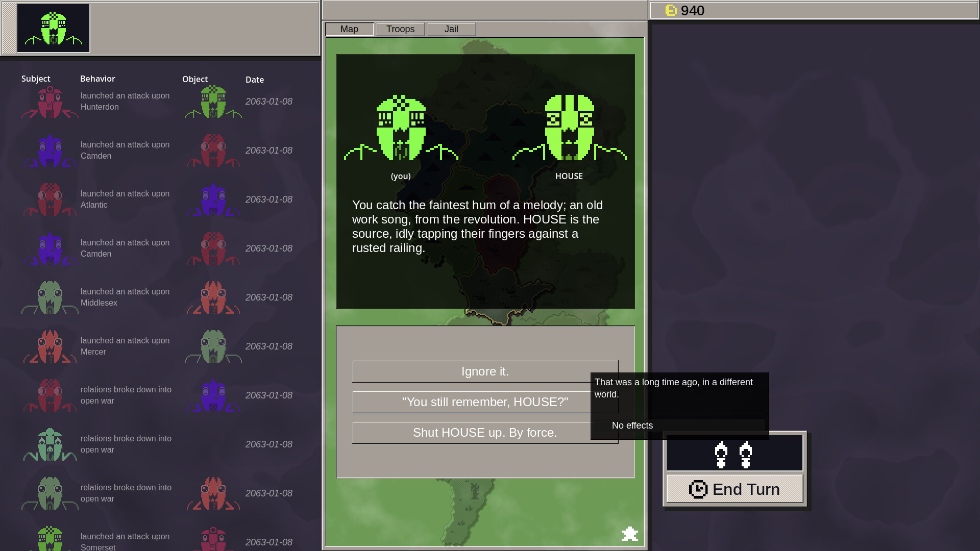Choose the "Ignore it." dialogue option
This screenshot has height=551, width=980.
click(484, 371)
